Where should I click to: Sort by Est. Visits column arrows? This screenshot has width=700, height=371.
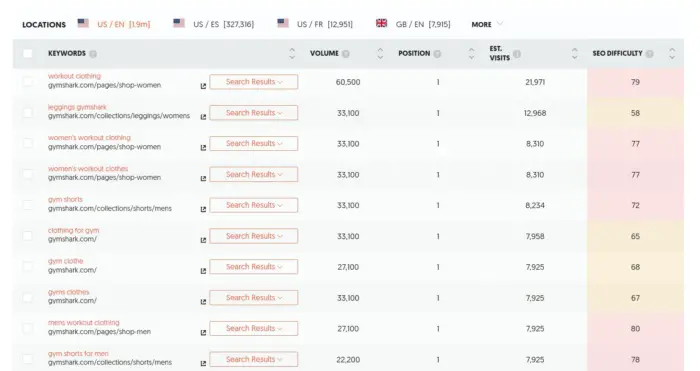tap(575, 54)
